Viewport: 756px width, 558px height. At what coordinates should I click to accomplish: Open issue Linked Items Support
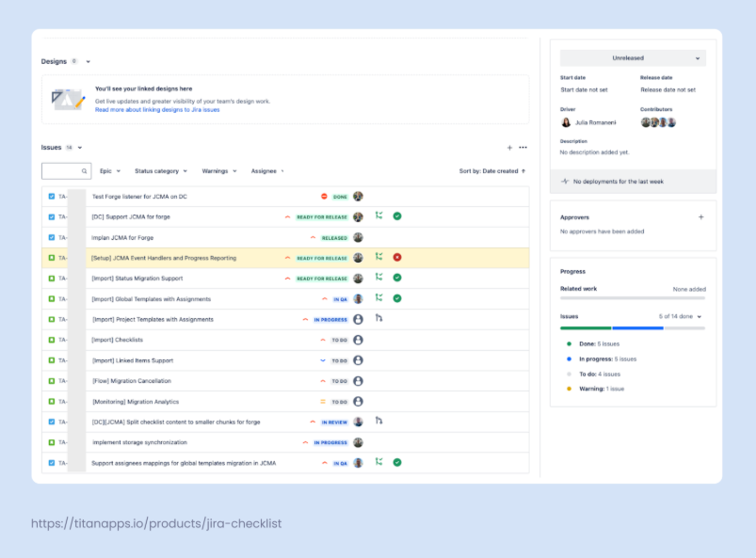click(x=133, y=360)
